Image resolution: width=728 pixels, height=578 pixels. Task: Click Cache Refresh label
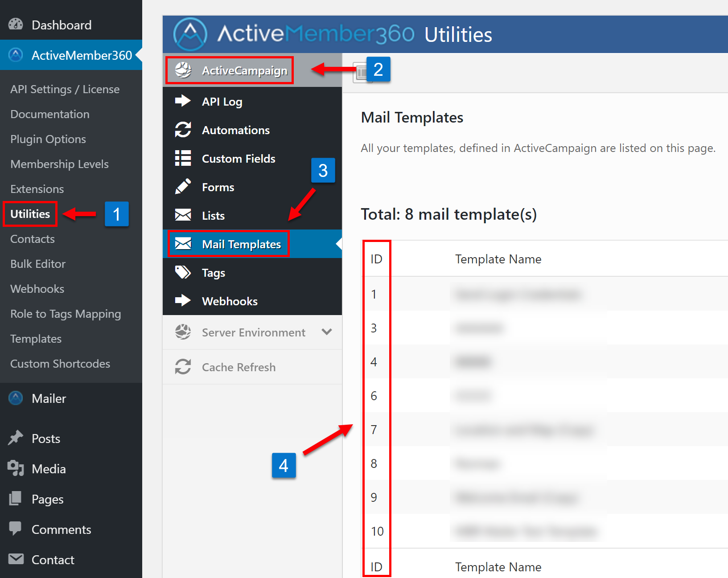click(x=239, y=367)
